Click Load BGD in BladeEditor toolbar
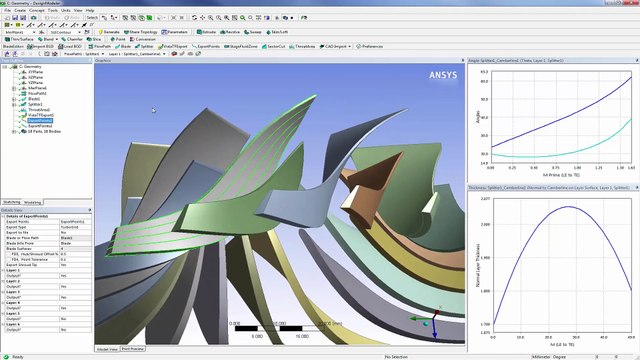Image resolution: width=640 pixels, height=360 pixels. click(69, 47)
